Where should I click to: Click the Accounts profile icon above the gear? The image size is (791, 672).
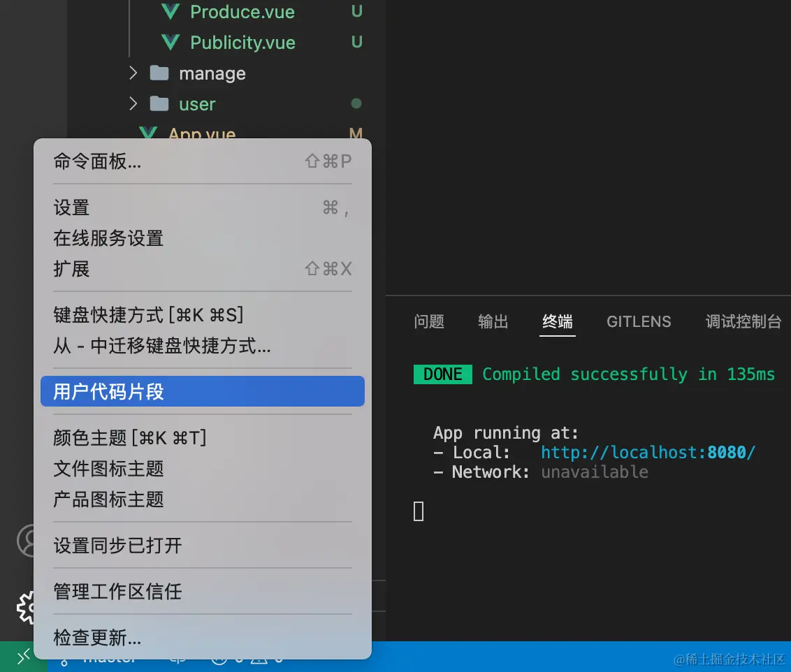point(27,540)
